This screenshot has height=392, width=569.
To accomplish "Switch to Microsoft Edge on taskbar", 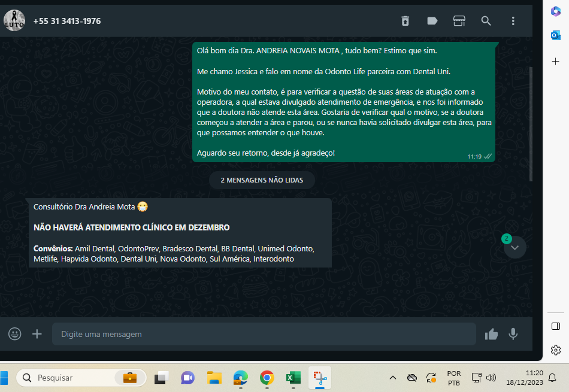I will point(241,378).
